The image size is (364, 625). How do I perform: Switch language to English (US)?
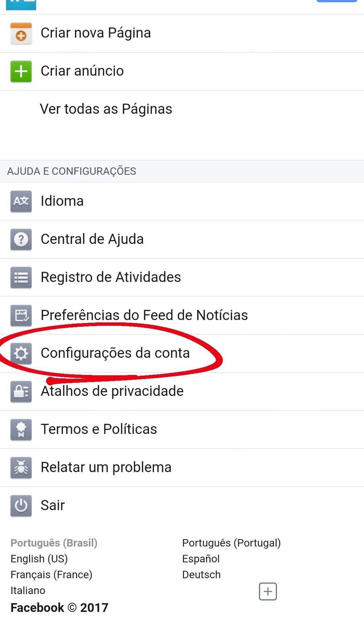[x=39, y=559]
